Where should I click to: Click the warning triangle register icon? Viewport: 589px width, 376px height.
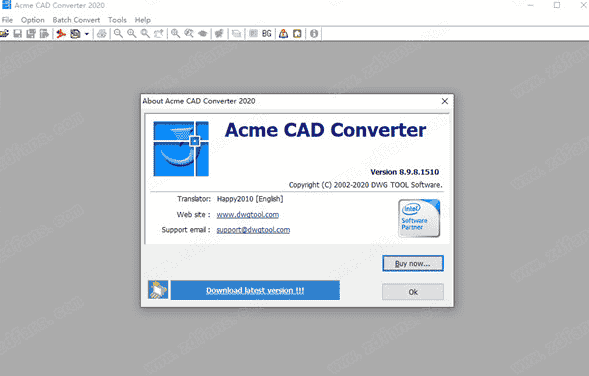coord(284,34)
